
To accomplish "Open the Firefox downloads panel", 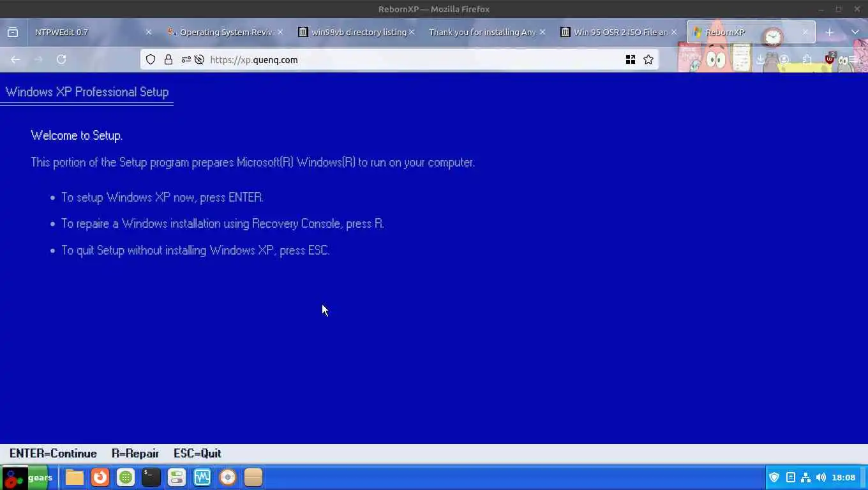I will [x=760, y=59].
